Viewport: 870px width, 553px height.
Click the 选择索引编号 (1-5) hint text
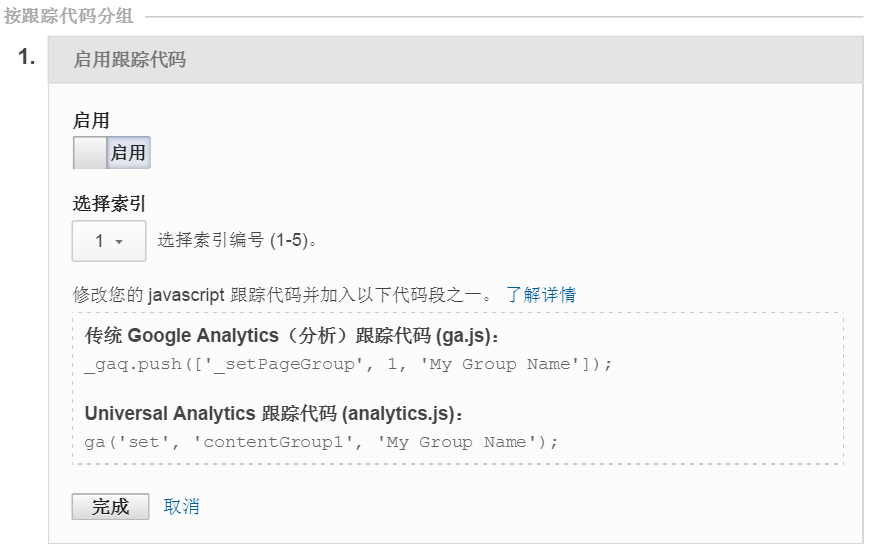coord(237,240)
